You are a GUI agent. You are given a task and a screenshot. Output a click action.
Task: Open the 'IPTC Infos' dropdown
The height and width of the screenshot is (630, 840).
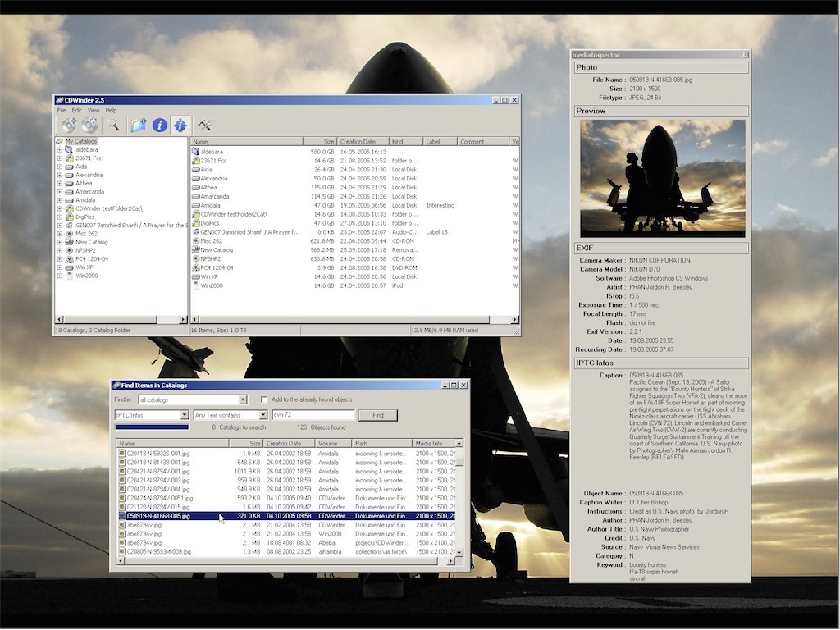pyautogui.click(x=185, y=415)
